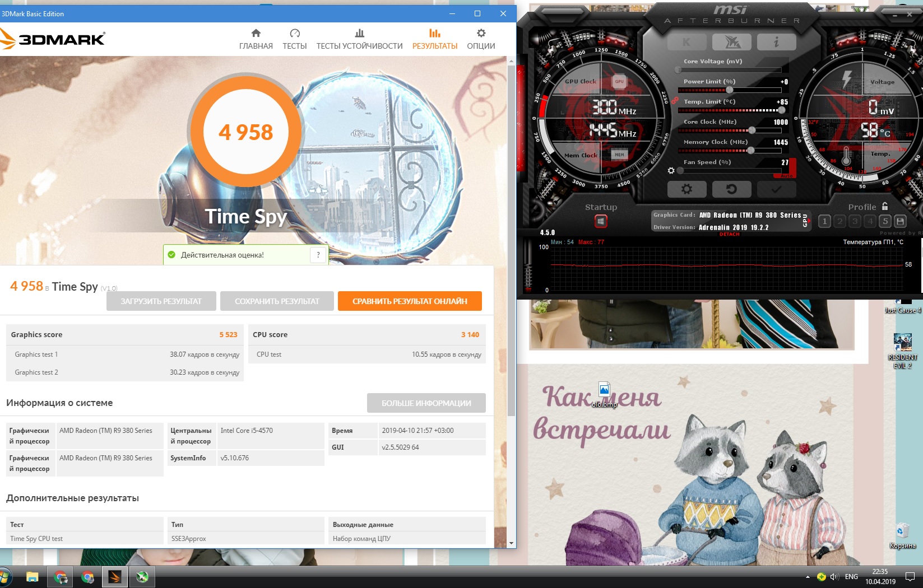The image size is (923, 588).
Task: Switch to the Тесты tab in 3DMark
Action: coord(295,39)
